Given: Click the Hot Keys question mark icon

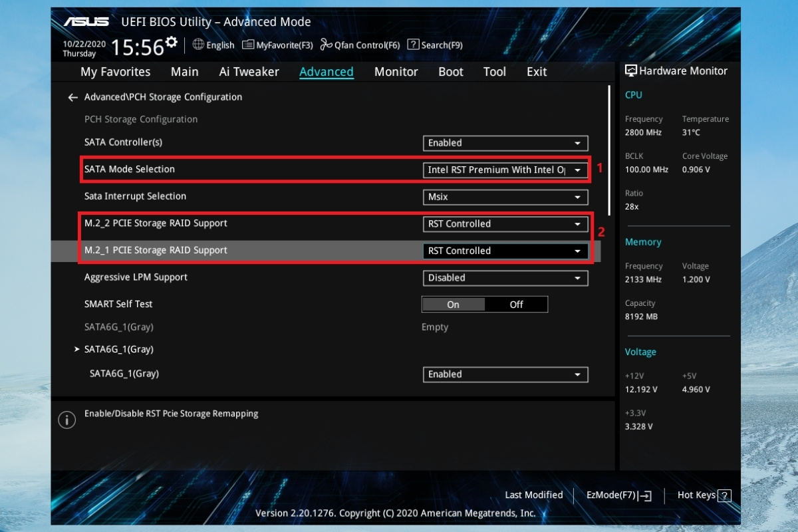Looking at the screenshot, I should 725,495.
